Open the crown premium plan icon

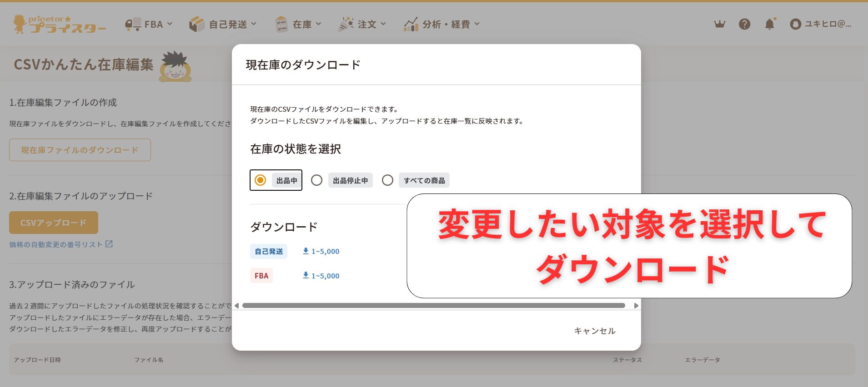(719, 24)
